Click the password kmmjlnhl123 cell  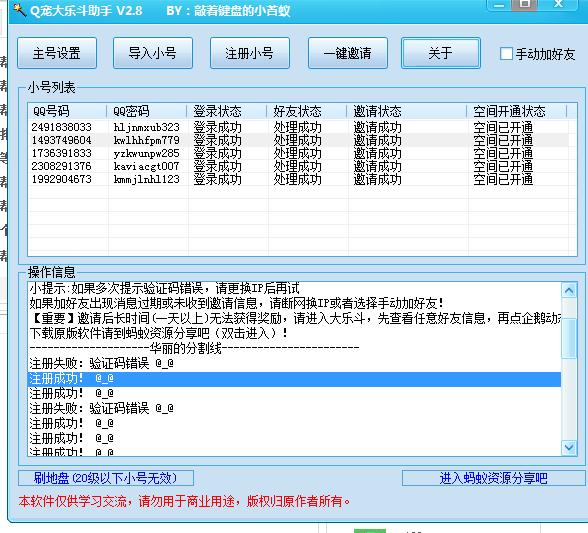point(147,179)
